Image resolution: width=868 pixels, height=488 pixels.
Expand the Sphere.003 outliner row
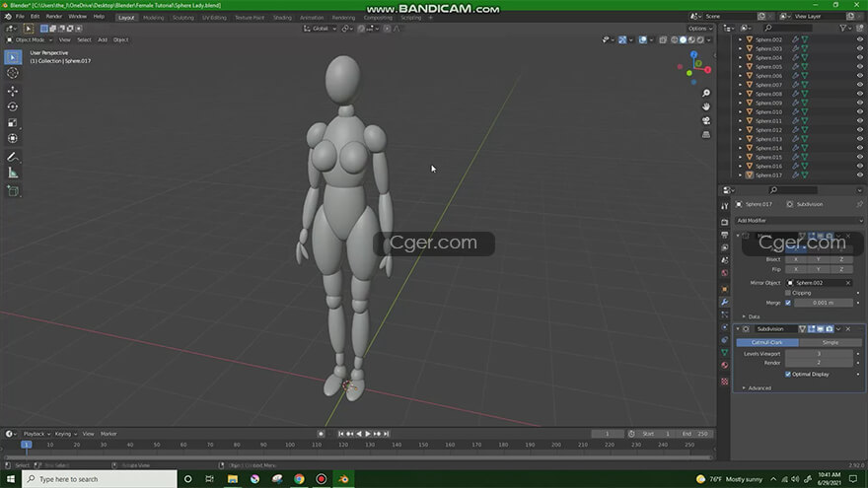click(x=740, y=48)
